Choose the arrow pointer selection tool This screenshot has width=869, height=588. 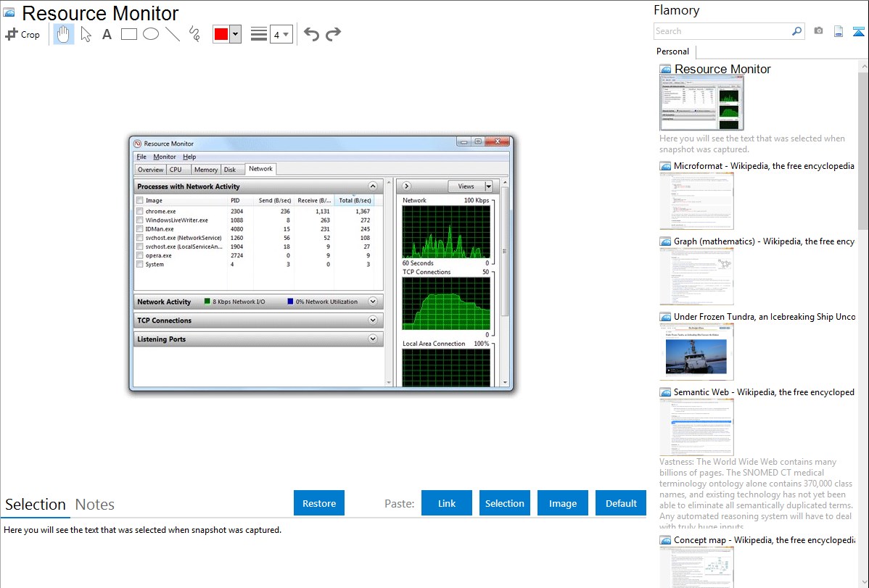pyautogui.click(x=86, y=34)
